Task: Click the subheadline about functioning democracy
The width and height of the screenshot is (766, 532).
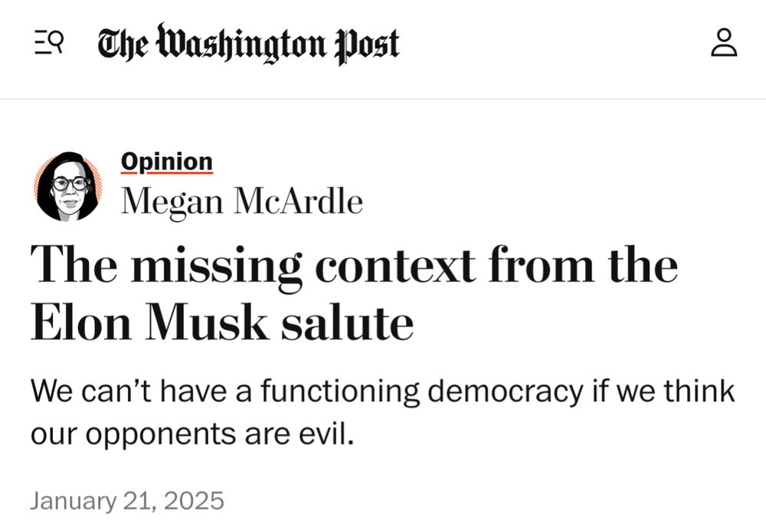Action: (x=382, y=391)
